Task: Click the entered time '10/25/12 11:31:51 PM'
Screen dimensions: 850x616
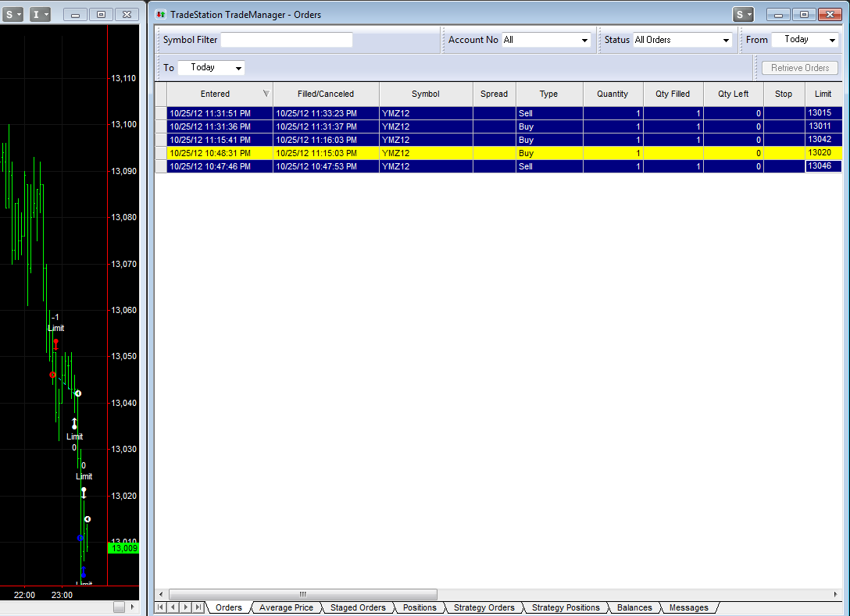Action: (x=210, y=113)
